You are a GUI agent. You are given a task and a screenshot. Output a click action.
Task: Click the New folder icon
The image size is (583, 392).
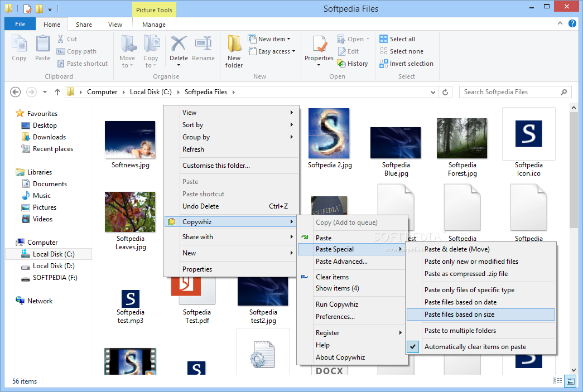[x=234, y=44]
